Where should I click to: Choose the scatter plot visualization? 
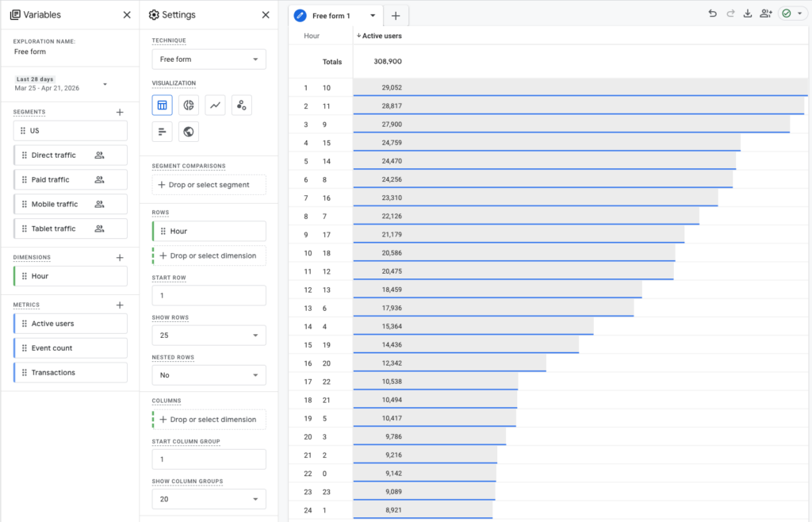click(x=241, y=105)
